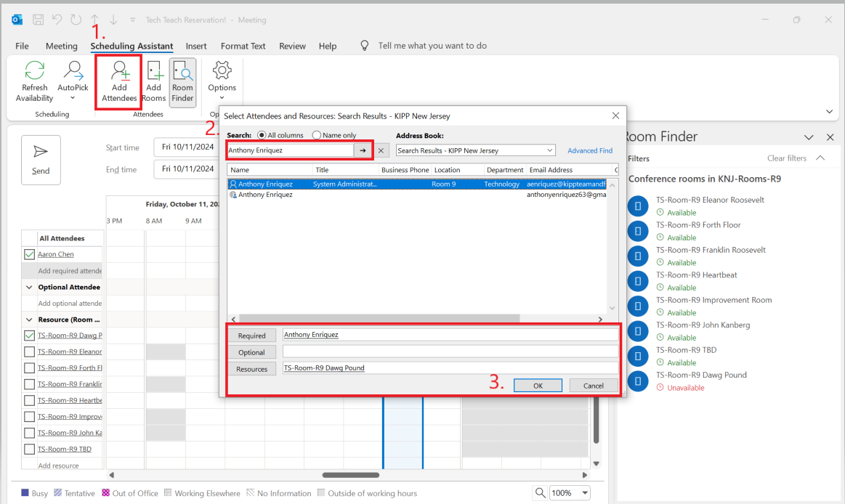
Task: Click the search go arrow button
Action: pos(363,150)
